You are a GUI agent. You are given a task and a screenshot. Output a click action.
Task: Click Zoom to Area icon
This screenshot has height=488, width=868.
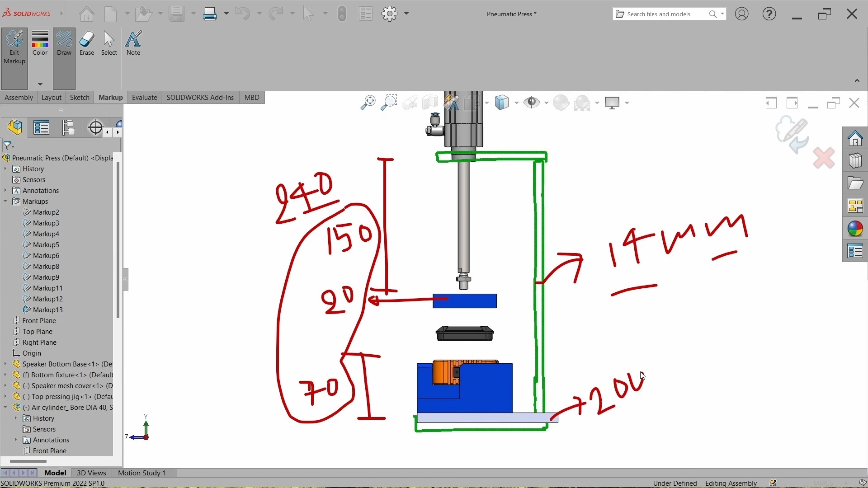click(389, 103)
